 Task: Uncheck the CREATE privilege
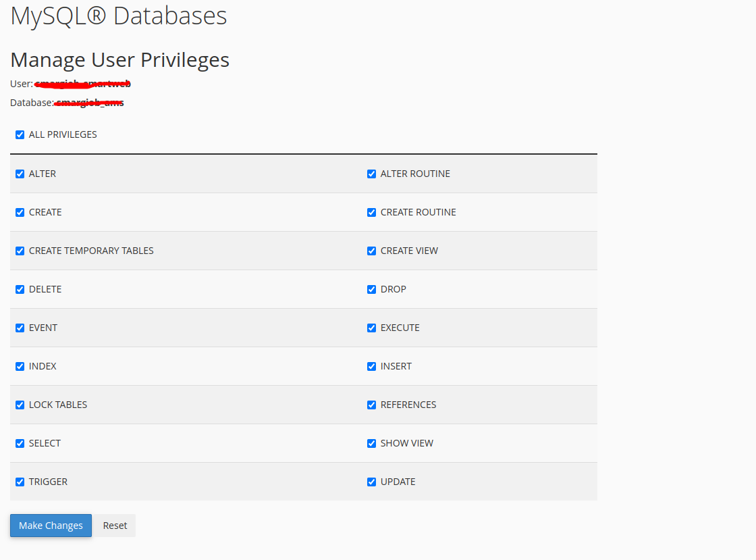pos(20,212)
